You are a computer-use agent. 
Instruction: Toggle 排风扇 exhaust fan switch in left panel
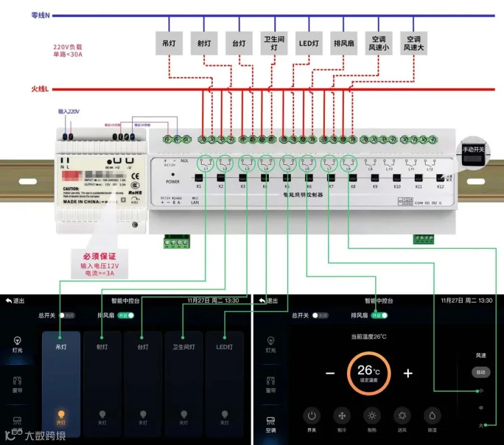coord(126,316)
